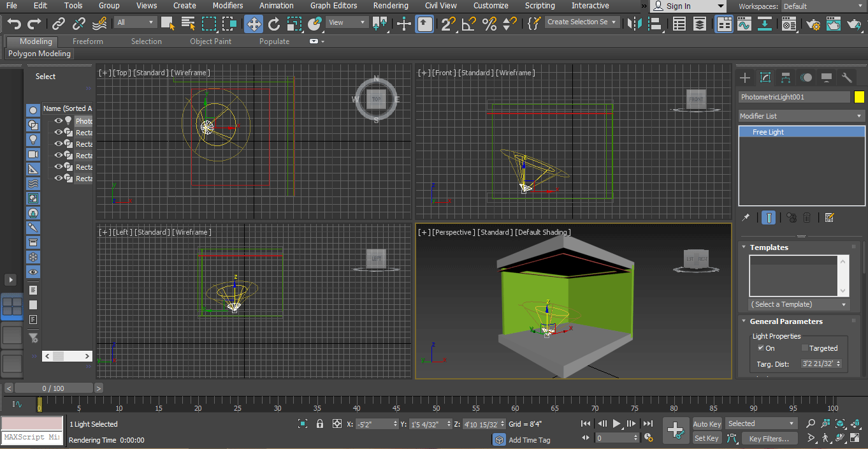Open the Modifier List dropdown
868x449 pixels.
pos(801,116)
